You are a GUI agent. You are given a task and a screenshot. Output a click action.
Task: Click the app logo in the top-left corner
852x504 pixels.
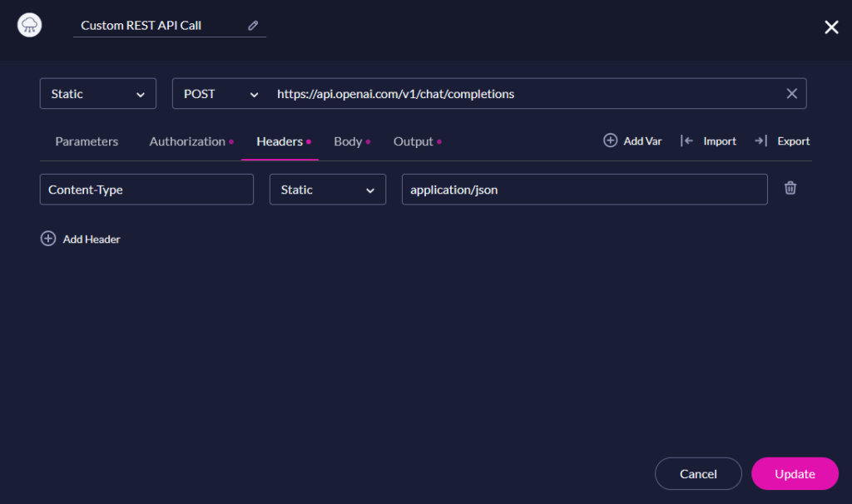tap(29, 25)
